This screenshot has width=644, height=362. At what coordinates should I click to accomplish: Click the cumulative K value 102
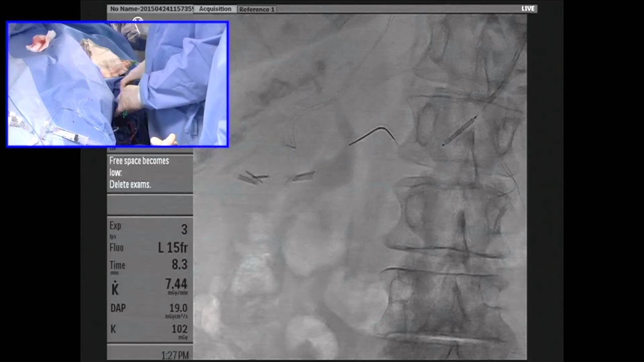(179, 329)
